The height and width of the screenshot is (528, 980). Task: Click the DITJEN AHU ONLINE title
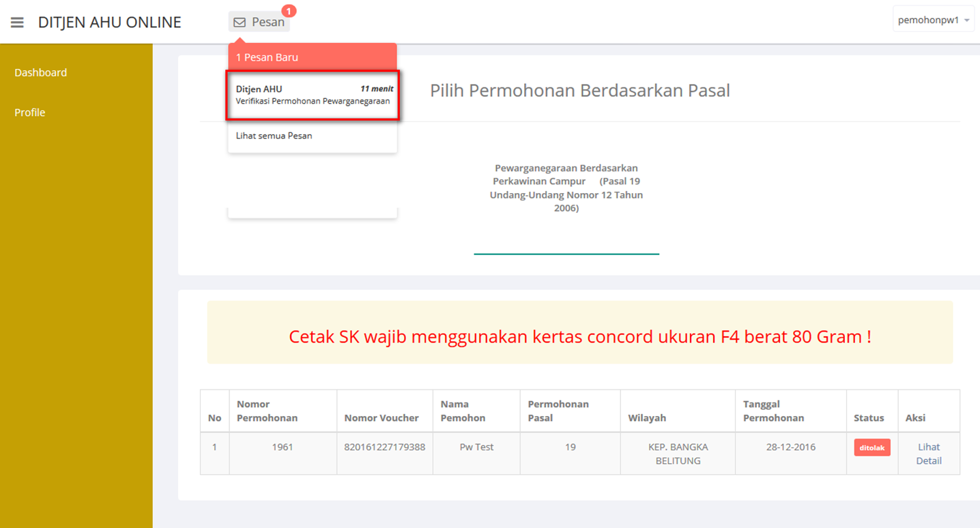110,23
